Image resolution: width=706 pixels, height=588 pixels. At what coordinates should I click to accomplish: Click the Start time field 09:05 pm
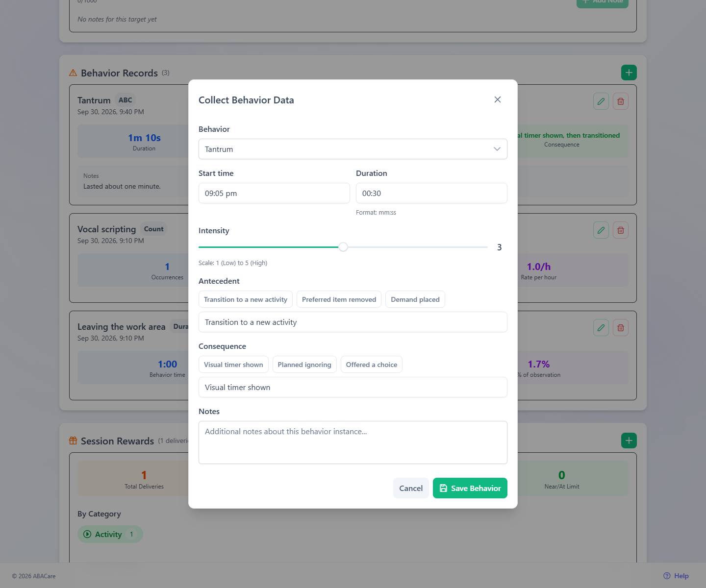(274, 193)
